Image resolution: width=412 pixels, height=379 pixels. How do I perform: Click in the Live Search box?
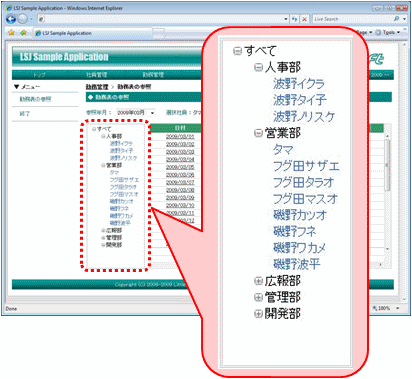tap(352, 19)
